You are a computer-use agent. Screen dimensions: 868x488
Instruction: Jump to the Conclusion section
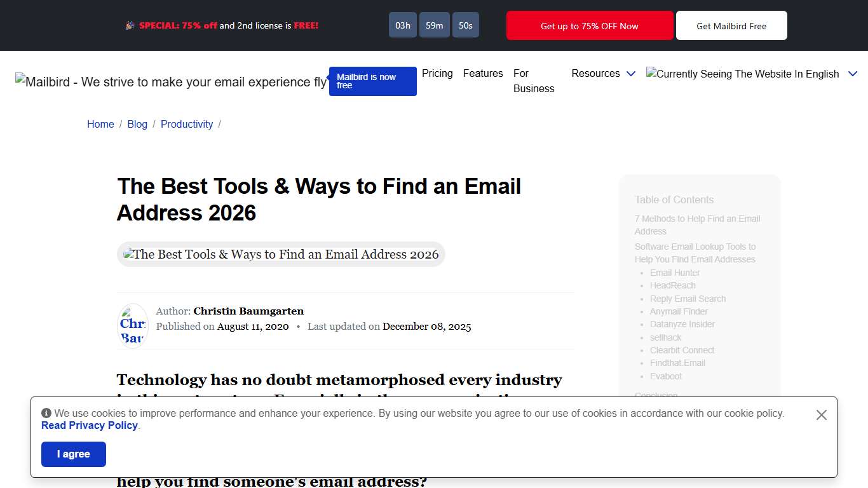pos(656,395)
